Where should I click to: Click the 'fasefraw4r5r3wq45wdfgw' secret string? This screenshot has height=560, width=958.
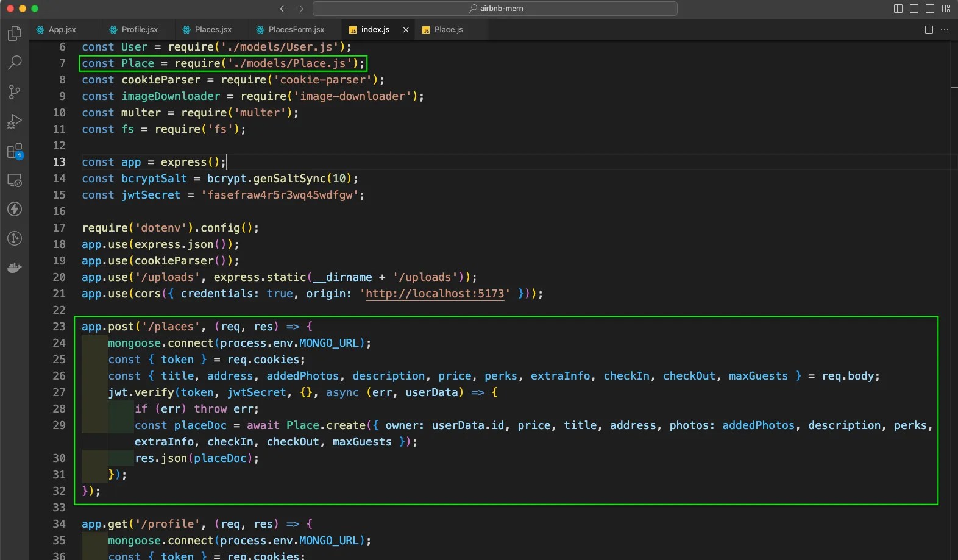point(280,195)
